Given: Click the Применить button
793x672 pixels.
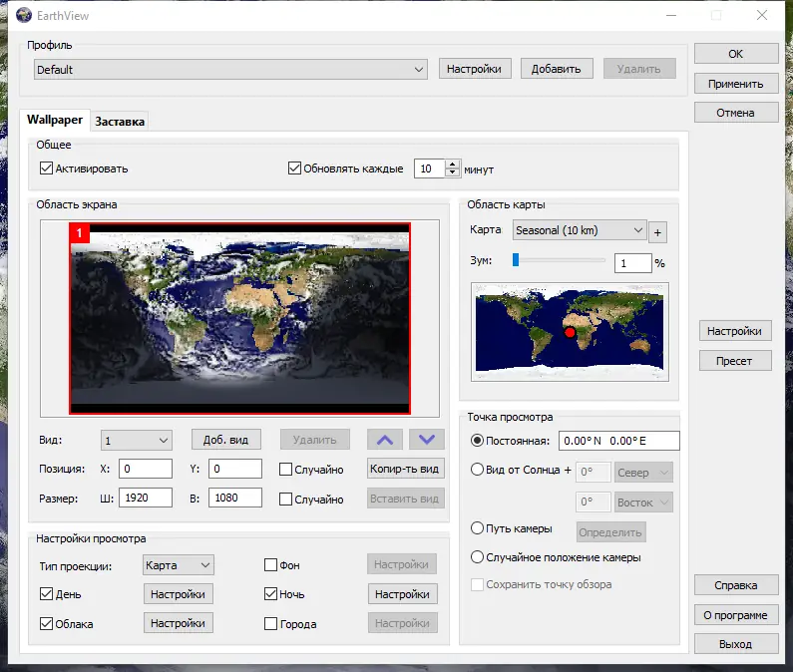Looking at the screenshot, I should pos(736,84).
